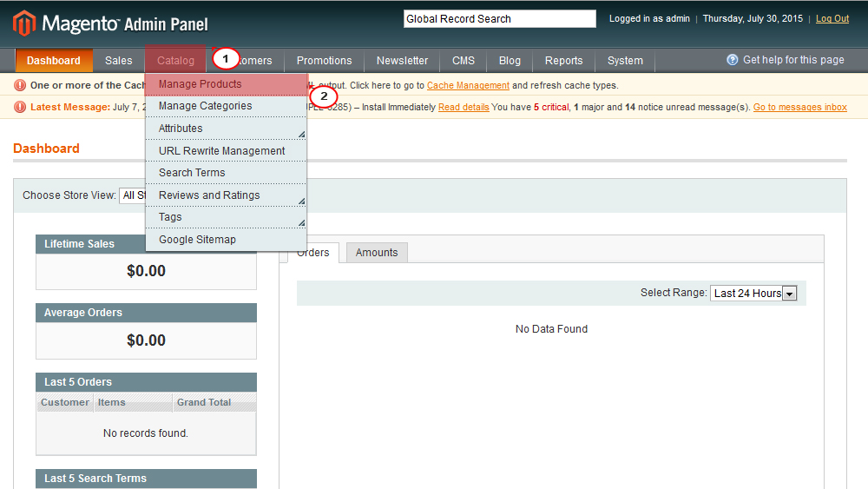Open the Read details link
The width and height of the screenshot is (868, 489).
click(464, 107)
